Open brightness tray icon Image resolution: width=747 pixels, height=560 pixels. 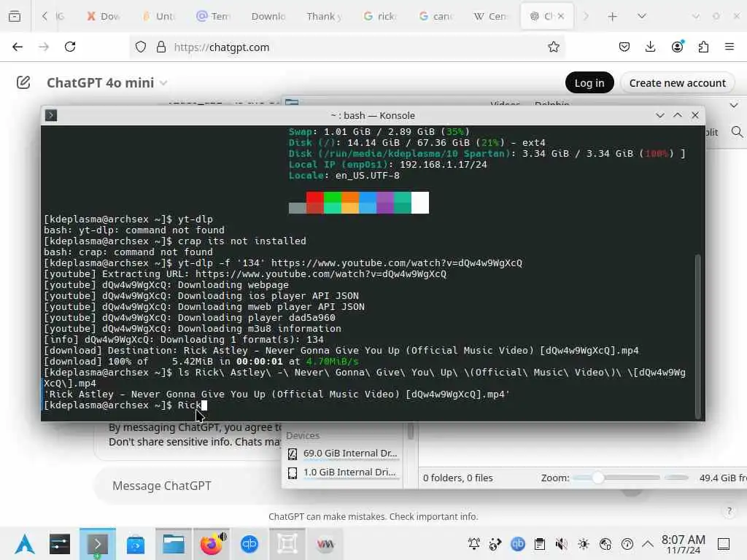pyautogui.click(x=584, y=544)
